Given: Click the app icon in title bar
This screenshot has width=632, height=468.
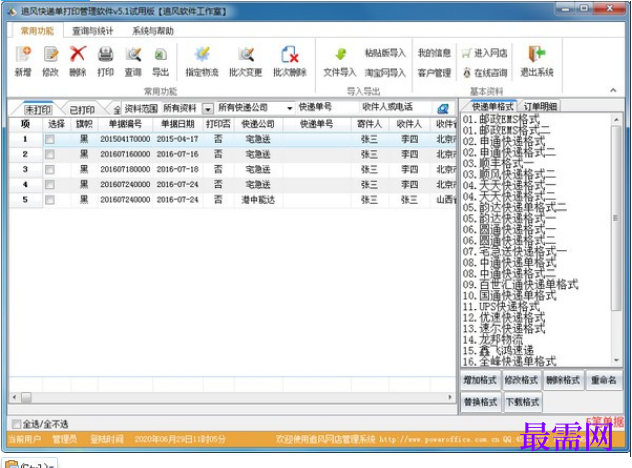Looking at the screenshot, I should coord(12,11).
